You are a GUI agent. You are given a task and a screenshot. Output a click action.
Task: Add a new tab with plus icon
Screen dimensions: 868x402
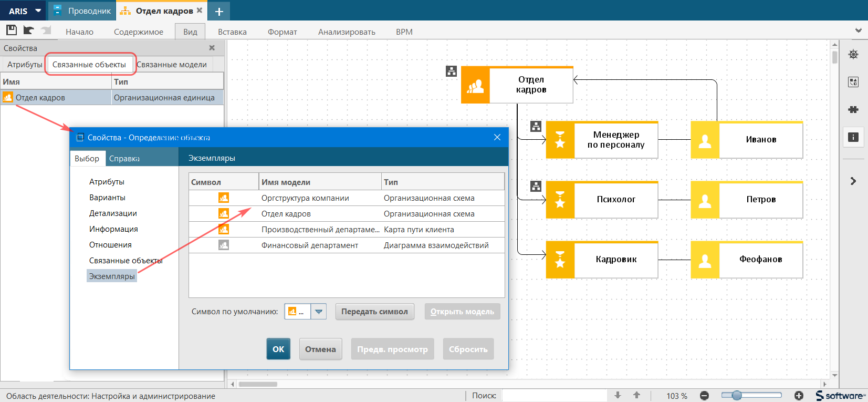(x=219, y=11)
